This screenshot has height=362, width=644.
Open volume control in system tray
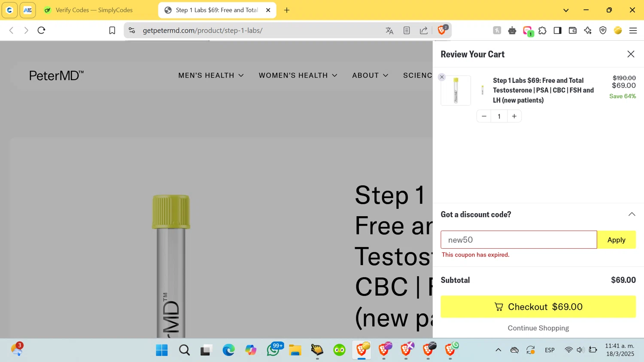tap(580, 350)
